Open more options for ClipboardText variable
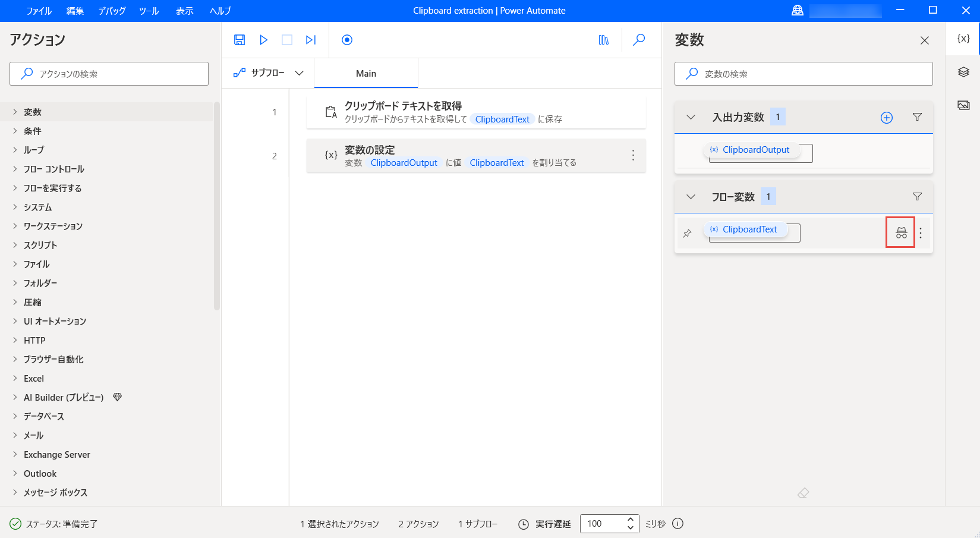This screenshot has width=980, height=538. [921, 233]
